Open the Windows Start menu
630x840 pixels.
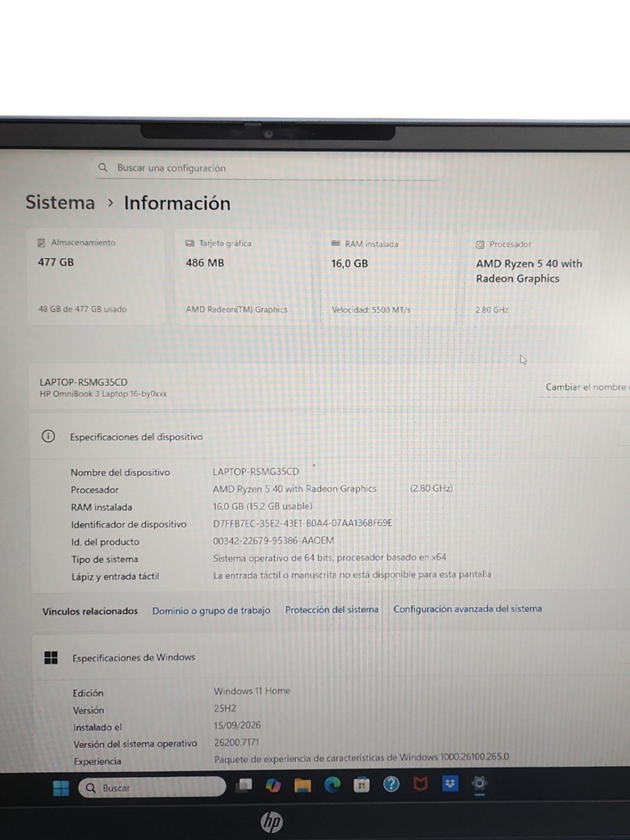[61, 787]
